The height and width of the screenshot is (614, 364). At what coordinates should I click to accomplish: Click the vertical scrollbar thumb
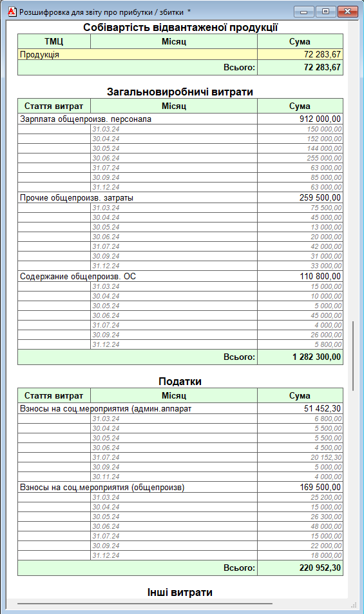353,355
